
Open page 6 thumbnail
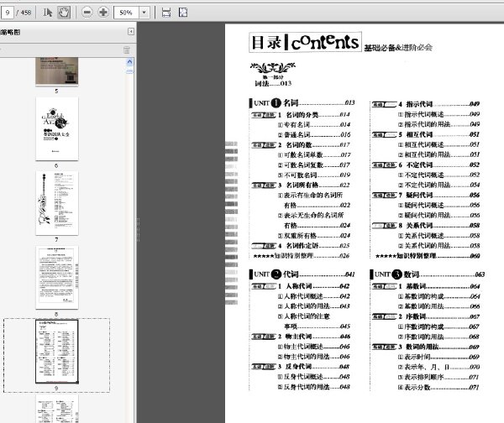point(57,128)
